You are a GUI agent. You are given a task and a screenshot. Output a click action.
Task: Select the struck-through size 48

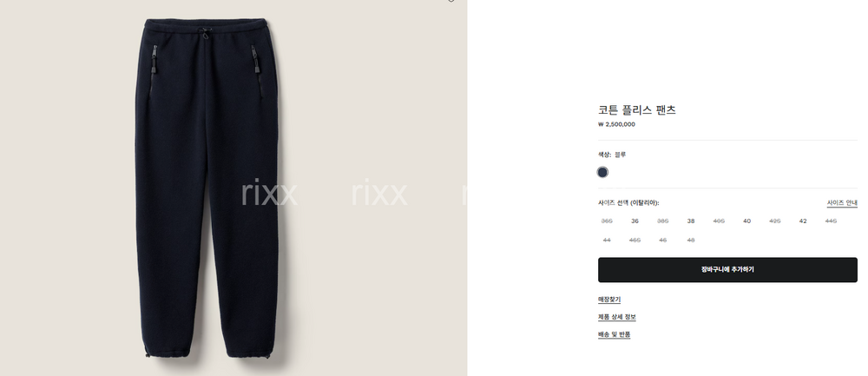[x=691, y=241]
